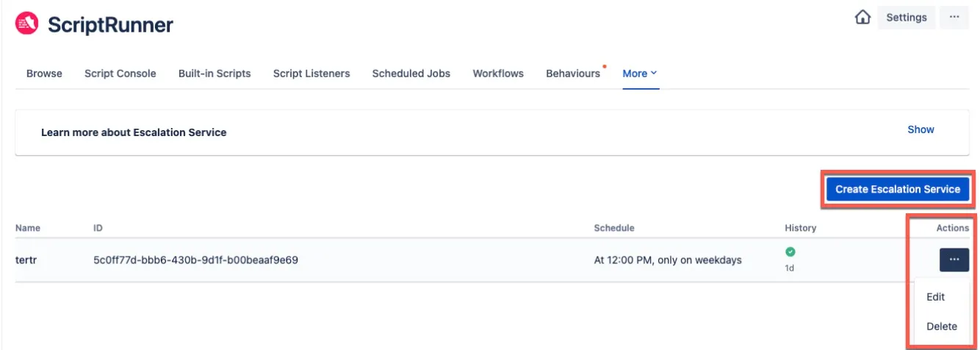The height and width of the screenshot is (350, 980).
Task: Select ID 5c0ff77d-bbb6-430b-9d1f-b00beaaf9e69
Action: pyautogui.click(x=195, y=260)
